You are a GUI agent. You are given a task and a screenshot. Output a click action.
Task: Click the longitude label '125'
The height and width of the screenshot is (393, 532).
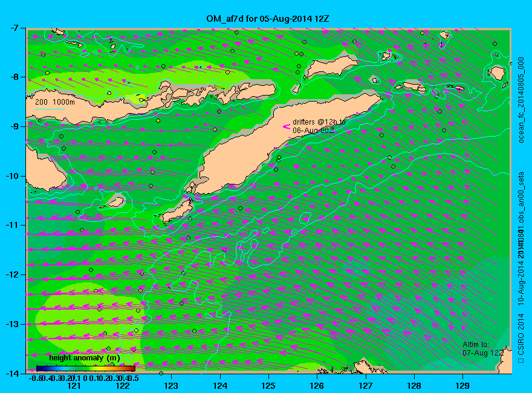tap(268, 386)
